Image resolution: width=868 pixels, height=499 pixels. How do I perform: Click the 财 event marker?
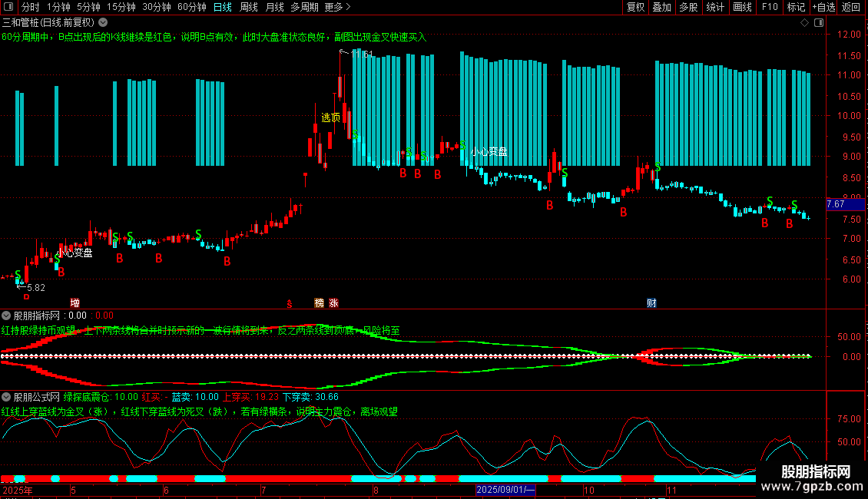point(651,302)
